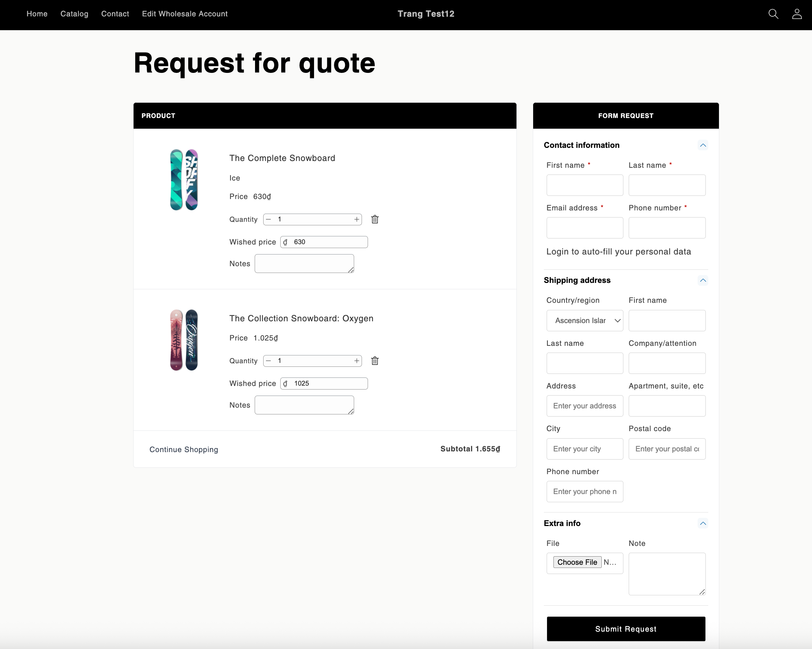The height and width of the screenshot is (649, 812).
Task: Choose a file to upload
Action: coord(577,562)
